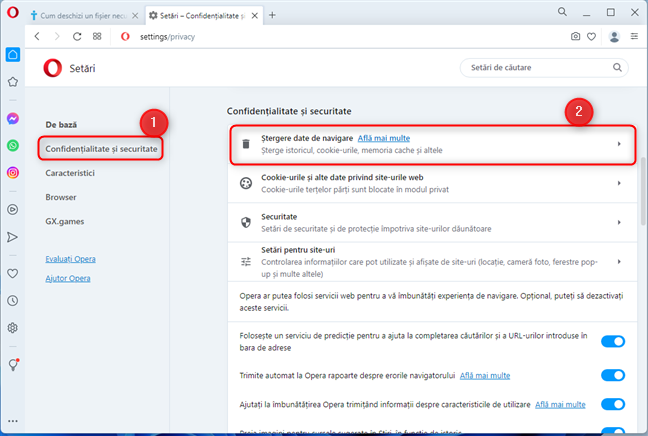Viewport: 648px width, 436px height.
Task: Select Browser in settings menu
Action: point(61,198)
